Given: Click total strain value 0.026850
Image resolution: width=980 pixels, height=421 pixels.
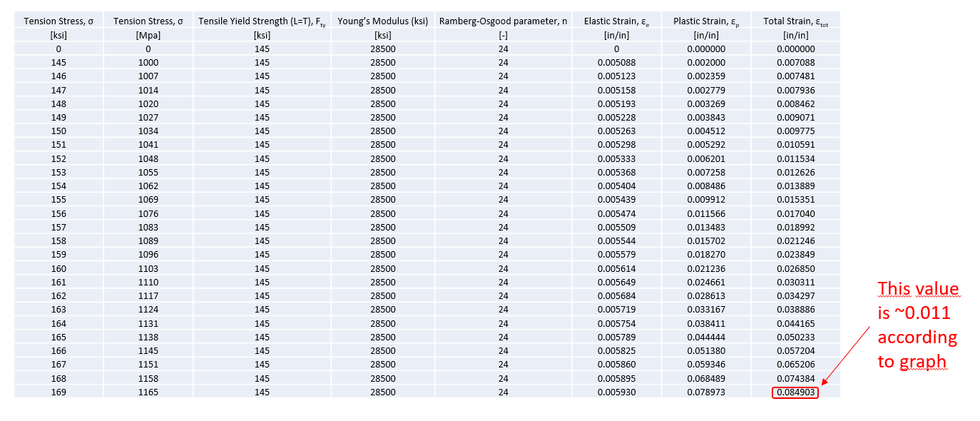Looking at the screenshot, I should click(795, 268).
